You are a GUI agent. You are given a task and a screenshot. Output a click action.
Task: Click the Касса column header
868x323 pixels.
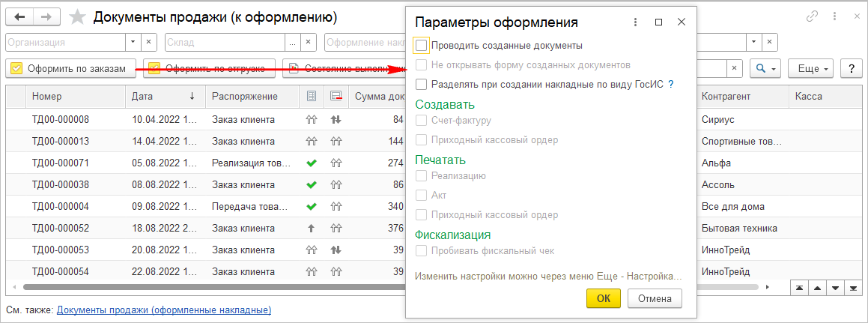(825, 97)
